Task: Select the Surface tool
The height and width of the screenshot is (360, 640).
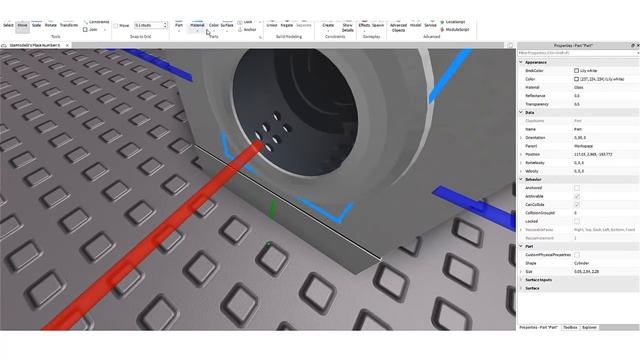Action: [227, 25]
